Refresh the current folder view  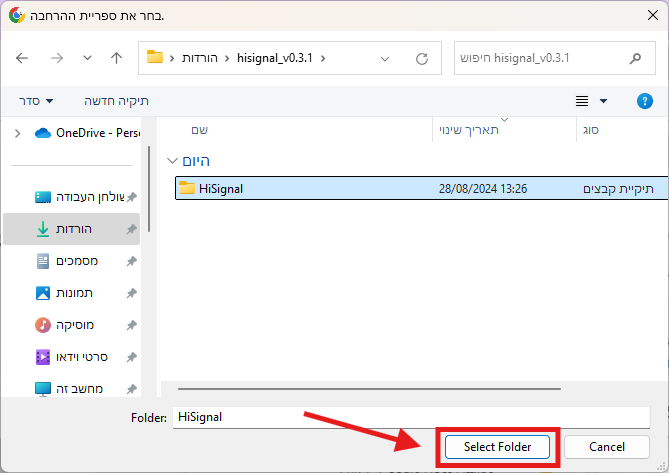pos(422,58)
